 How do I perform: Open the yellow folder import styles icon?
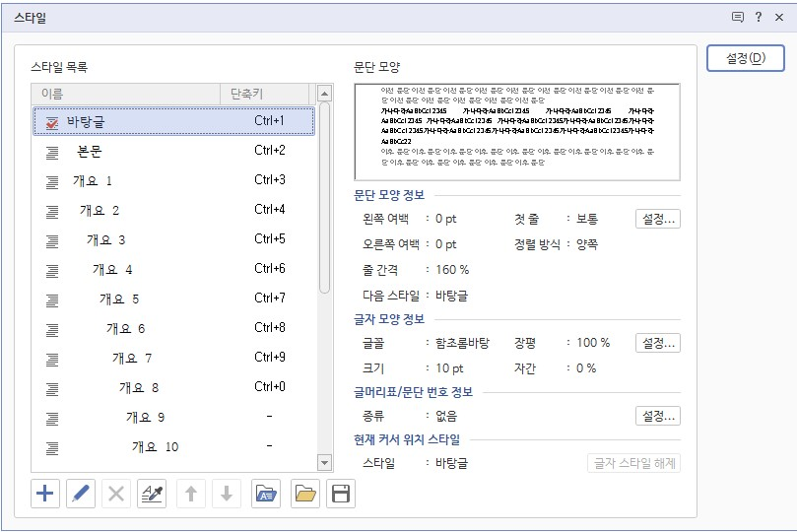coord(305,494)
